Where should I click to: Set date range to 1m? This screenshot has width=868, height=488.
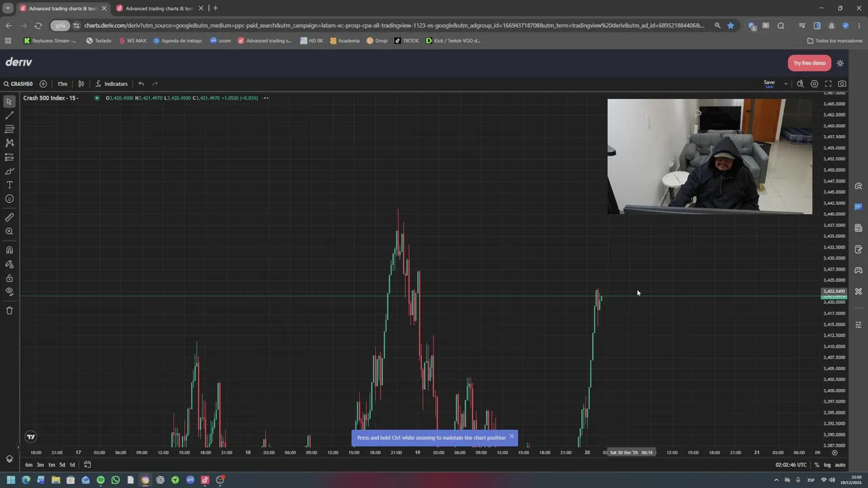tap(51, 465)
